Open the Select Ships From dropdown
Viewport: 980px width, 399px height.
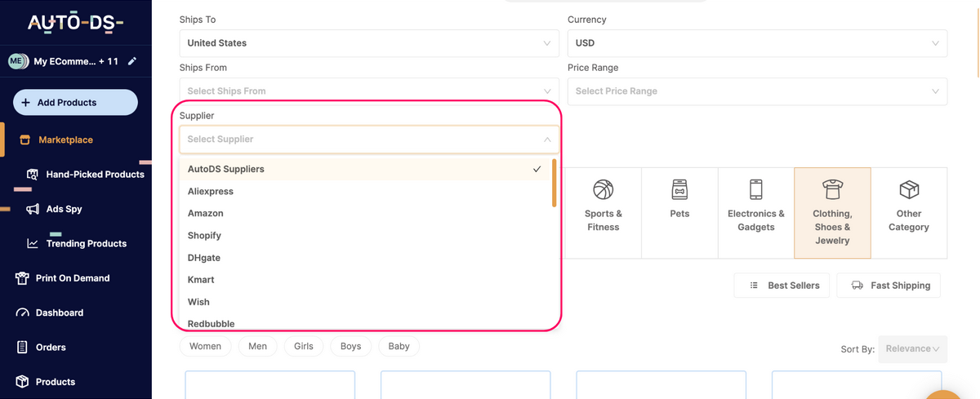pos(369,91)
